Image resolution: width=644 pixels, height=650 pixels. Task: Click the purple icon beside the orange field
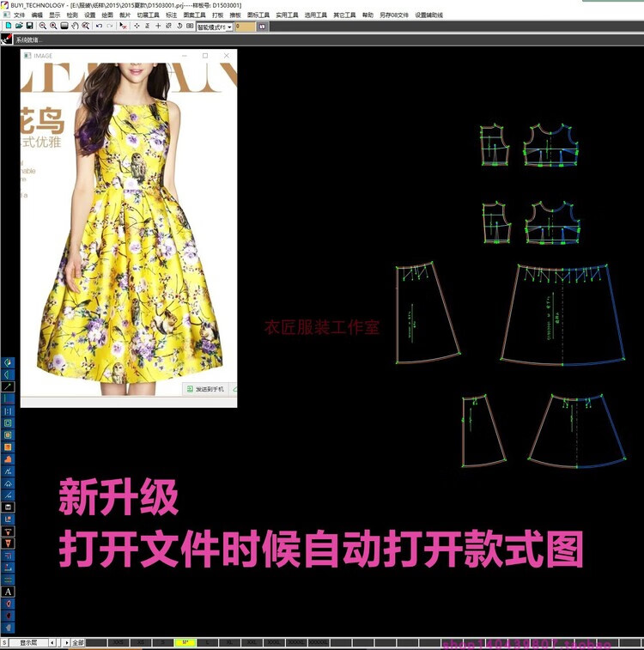click(x=263, y=27)
